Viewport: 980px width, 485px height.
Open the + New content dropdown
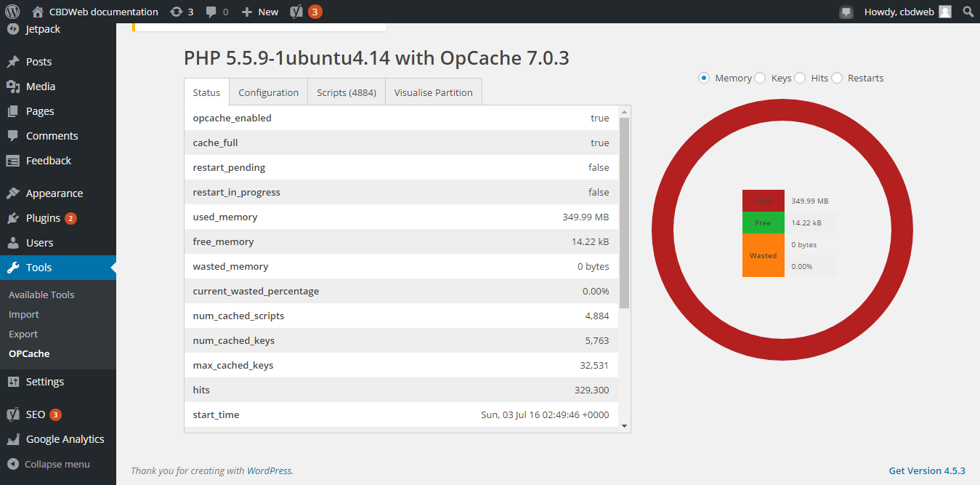pyautogui.click(x=260, y=12)
